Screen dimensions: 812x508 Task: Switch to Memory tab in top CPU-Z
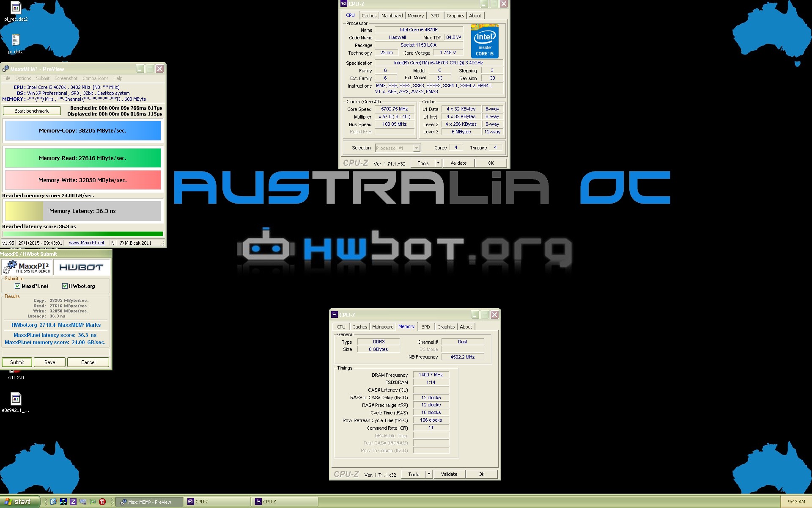[x=416, y=16]
